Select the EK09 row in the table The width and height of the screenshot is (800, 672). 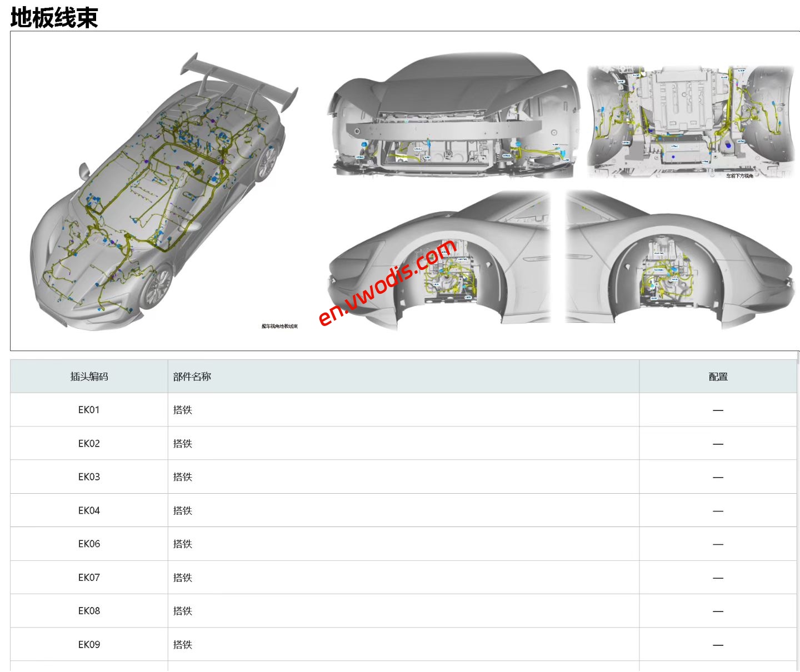(89, 644)
